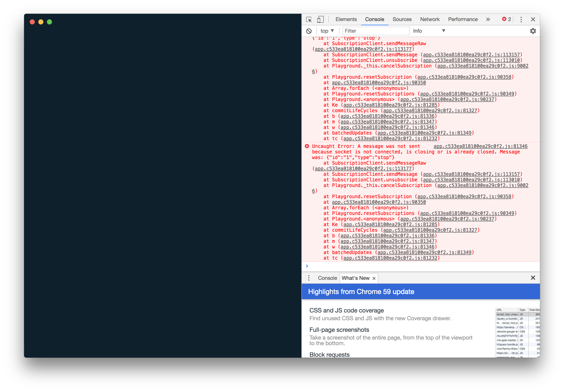Open source link js:81346 next to Uncaught Error
This screenshot has width=564, height=392.
(x=480, y=146)
